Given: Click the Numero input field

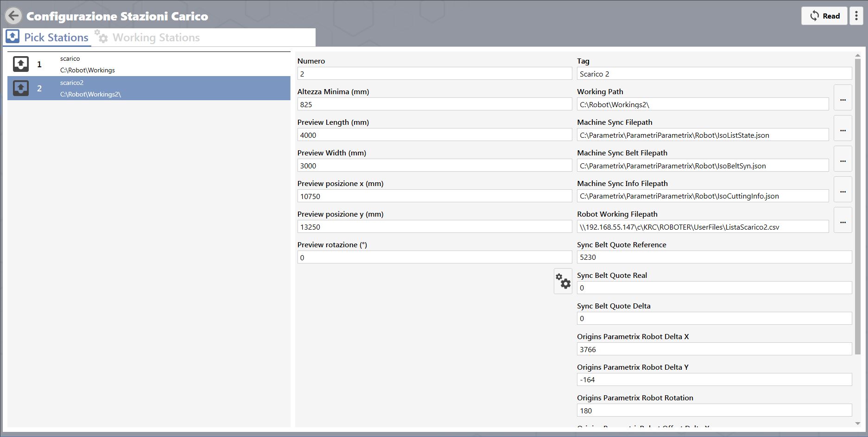Looking at the screenshot, I should coord(435,74).
